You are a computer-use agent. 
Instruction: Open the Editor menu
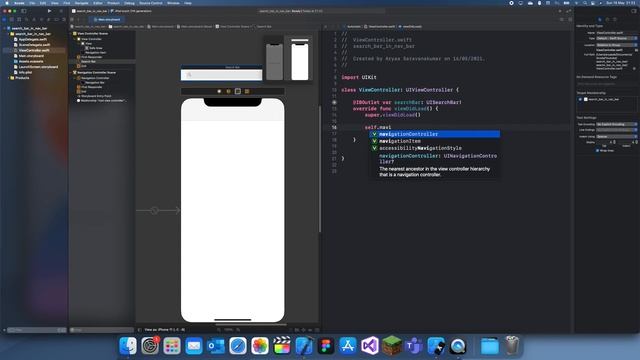coord(98,3)
